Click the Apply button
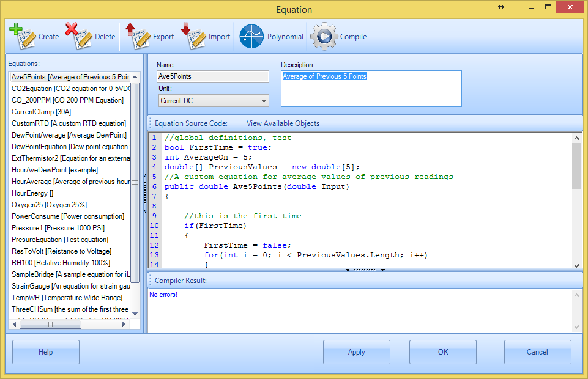The image size is (588, 379). [x=357, y=352]
